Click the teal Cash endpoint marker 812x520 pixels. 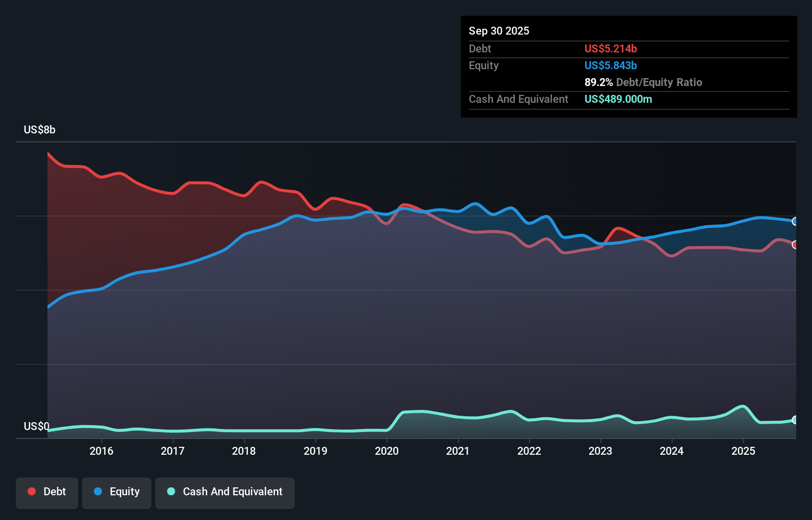pyautogui.click(x=795, y=420)
